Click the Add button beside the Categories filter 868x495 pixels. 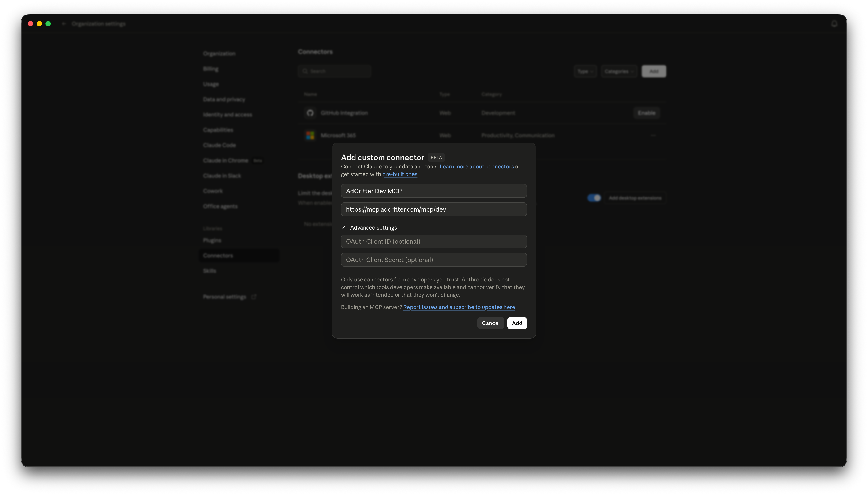point(654,71)
